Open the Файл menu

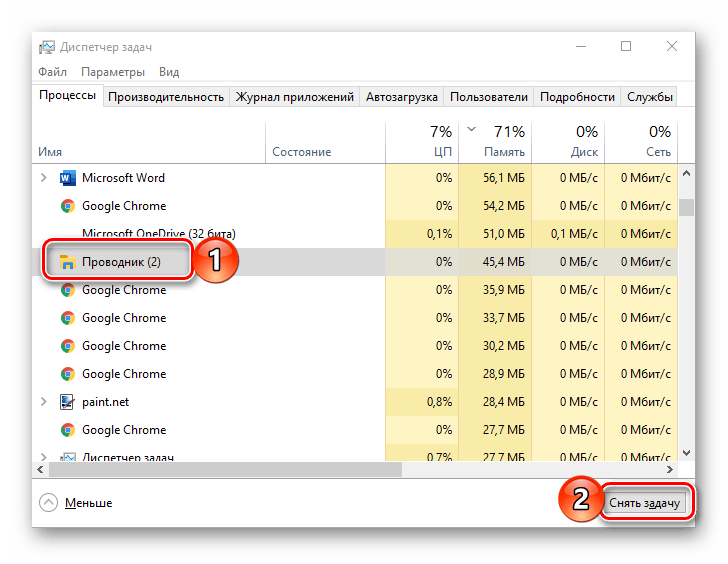[x=52, y=72]
